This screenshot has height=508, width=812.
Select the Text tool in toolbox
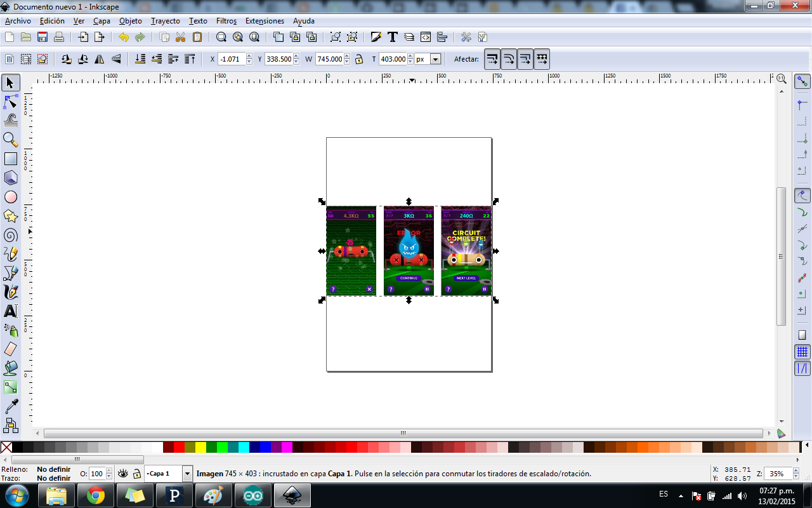[x=11, y=311]
